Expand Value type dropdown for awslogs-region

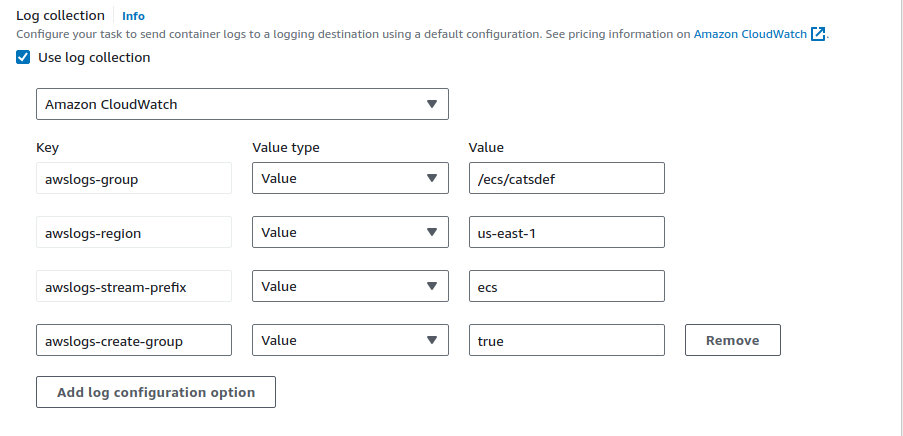[x=348, y=233]
